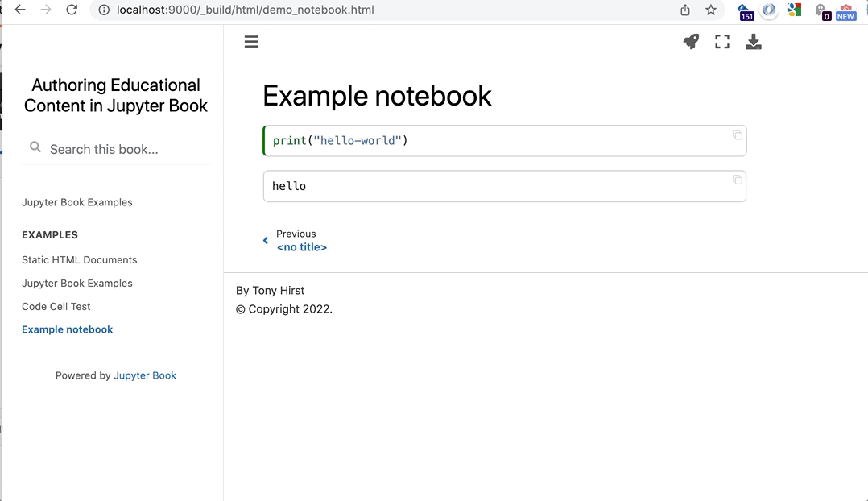The width and height of the screenshot is (868, 501).
Task: Go to previous page <no title>
Action: coord(302,247)
